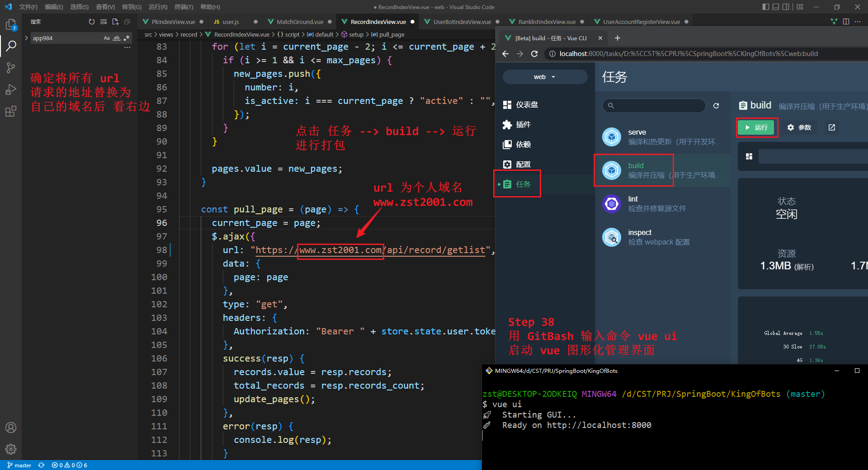Switch to PkIndexView.vue tab

tap(173, 22)
